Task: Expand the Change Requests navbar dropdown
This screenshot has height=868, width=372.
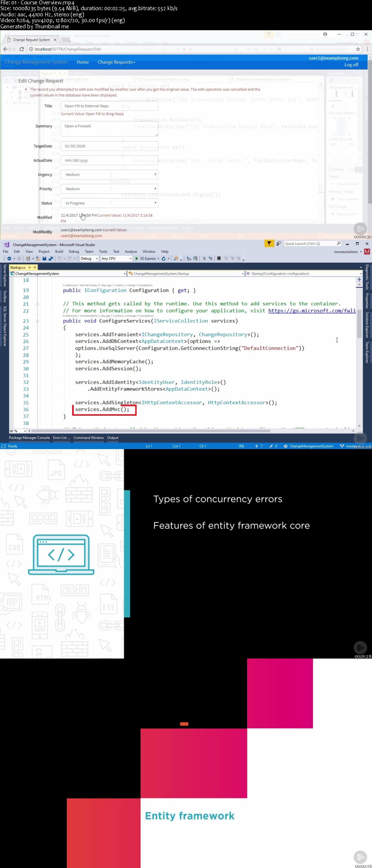Action: click(116, 62)
